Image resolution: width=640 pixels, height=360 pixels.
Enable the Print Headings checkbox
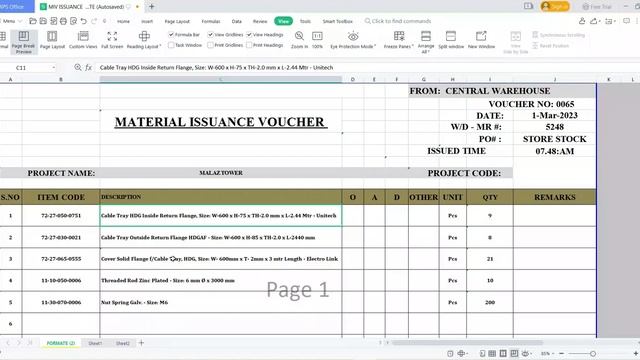pyautogui.click(x=249, y=45)
